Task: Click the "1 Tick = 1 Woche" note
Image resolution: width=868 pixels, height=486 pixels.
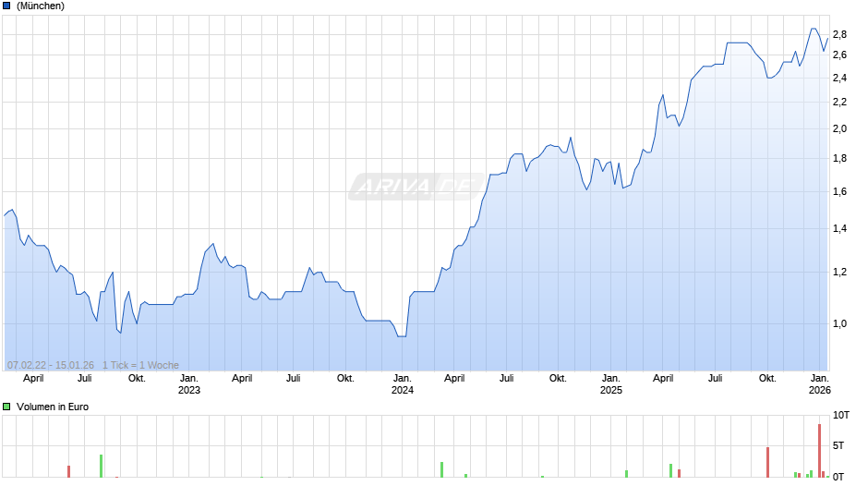Action: point(140,365)
